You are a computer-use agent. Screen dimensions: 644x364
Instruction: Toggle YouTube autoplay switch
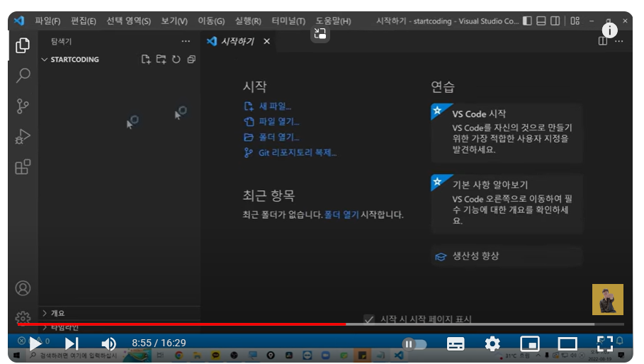[x=414, y=344]
